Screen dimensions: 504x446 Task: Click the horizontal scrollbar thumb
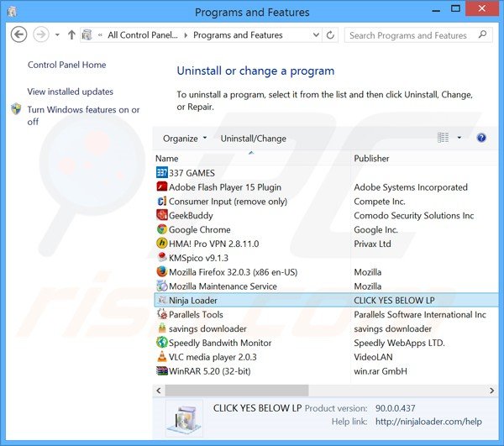237,390
